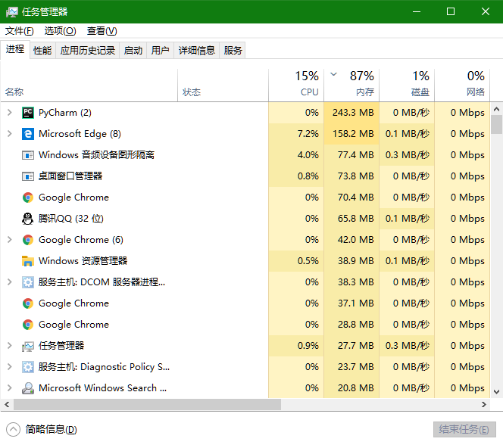Image resolution: width=503 pixels, height=448 pixels.
Task: Select the 4.0% CPU cell
Action: point(296,155)
